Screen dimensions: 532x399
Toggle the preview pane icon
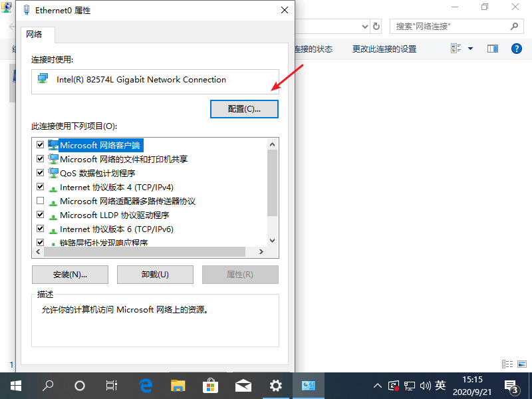coord(493,49)
